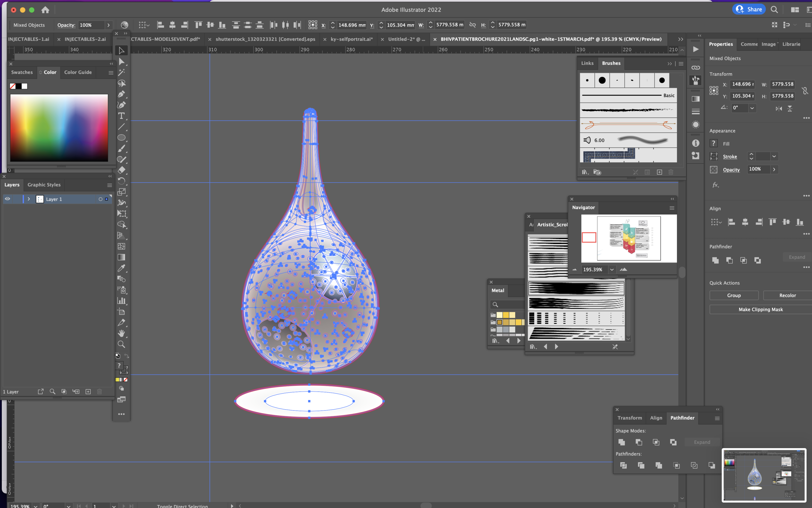Select the Gradient tool

click(121, 257)
